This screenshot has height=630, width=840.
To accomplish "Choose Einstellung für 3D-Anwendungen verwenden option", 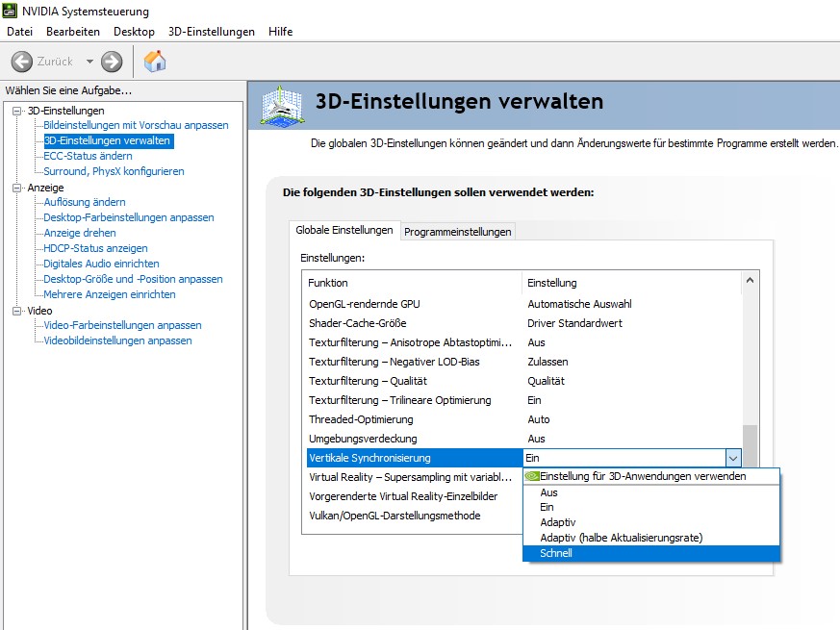I will click(x=650, y=476).
